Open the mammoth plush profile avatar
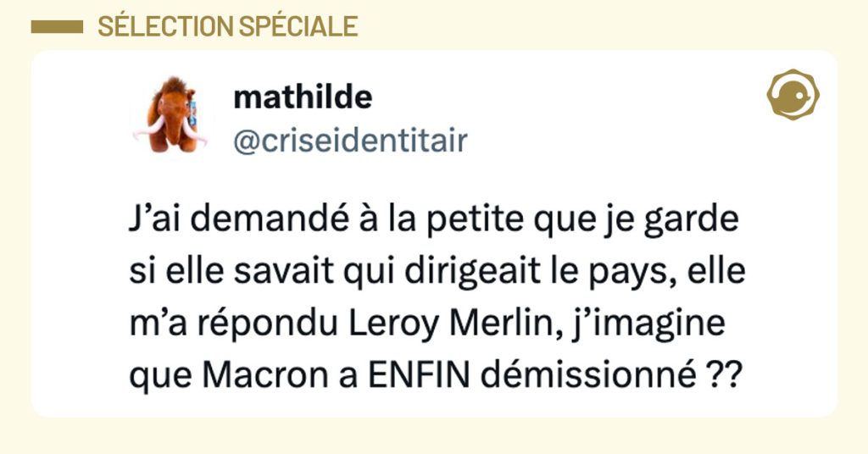Viewport: 868px width, 454px height. [170, 114]
